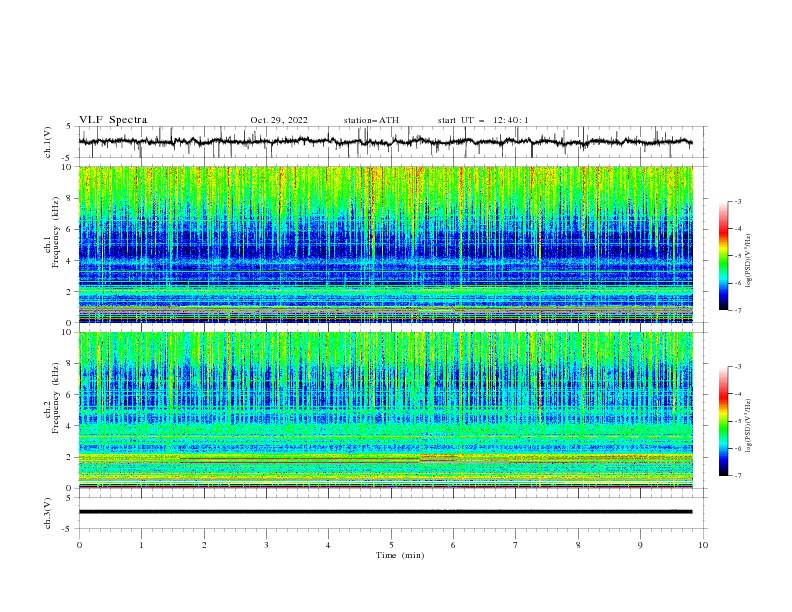The image size is (792, 612).
Task: Click the '-7' label on ch.2 colorbar
Action: tap(737, 475)
